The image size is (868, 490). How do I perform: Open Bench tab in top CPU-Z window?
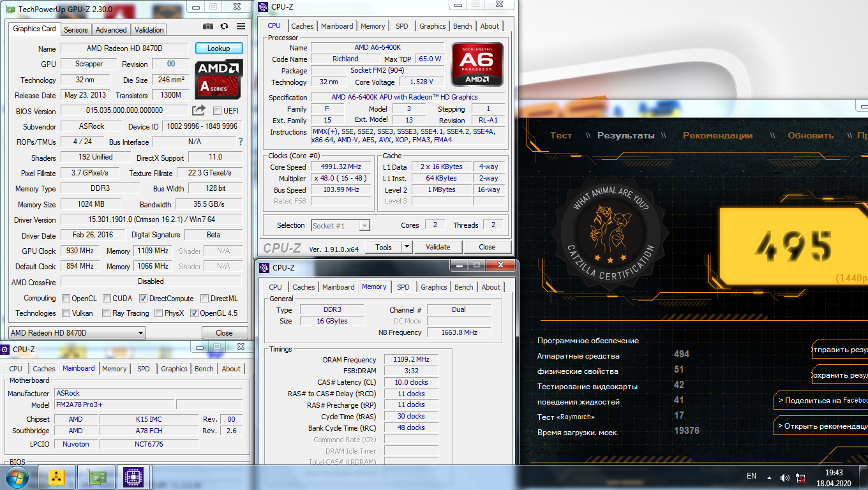463,26
